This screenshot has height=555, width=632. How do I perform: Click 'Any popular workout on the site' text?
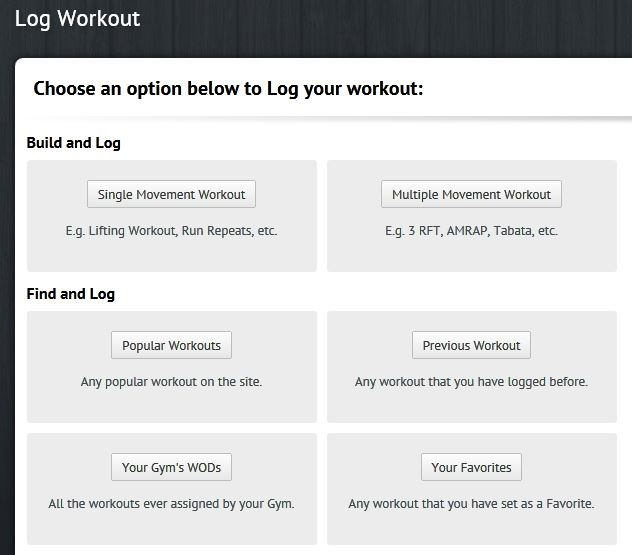point(171,382)
